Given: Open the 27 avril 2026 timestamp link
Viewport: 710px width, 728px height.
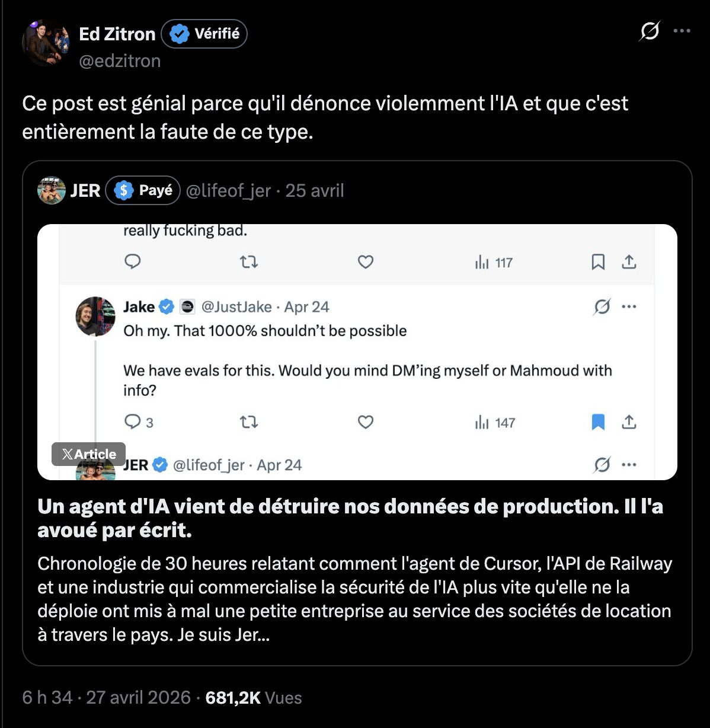Looking at the screenshot, I should [x=138, y=698].
